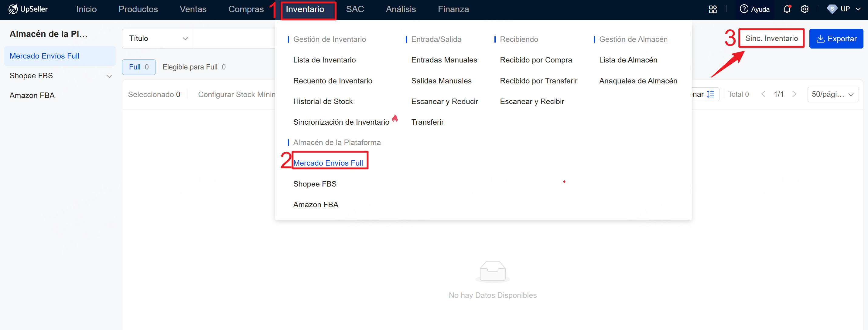
Task: Open the settings gear
Action: (805, 9)
